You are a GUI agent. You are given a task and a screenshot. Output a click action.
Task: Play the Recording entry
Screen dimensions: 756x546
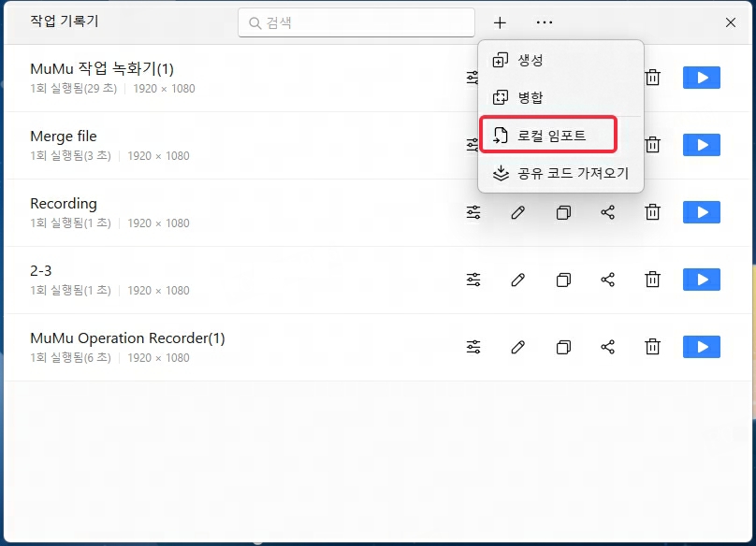pos(702,212)
